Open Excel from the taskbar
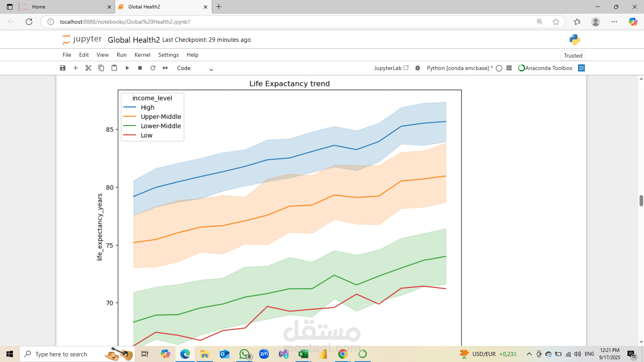This screenshot has height=362, width=644. pos(303,354)
